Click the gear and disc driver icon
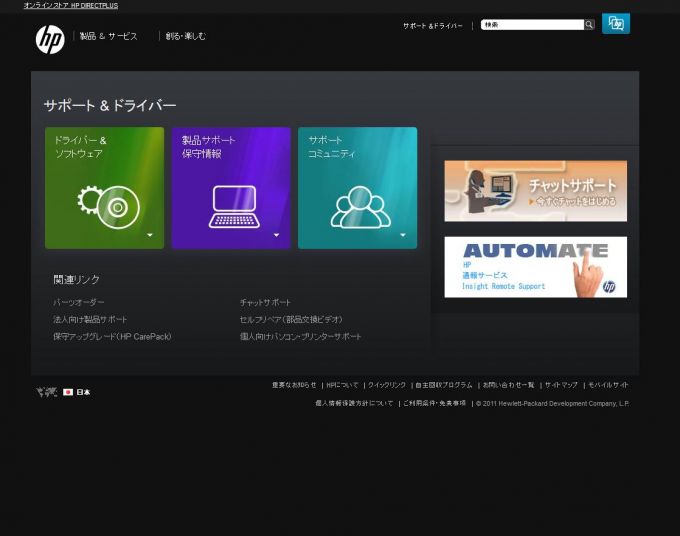The image size is (680, 536). click(x=108, y=206)
